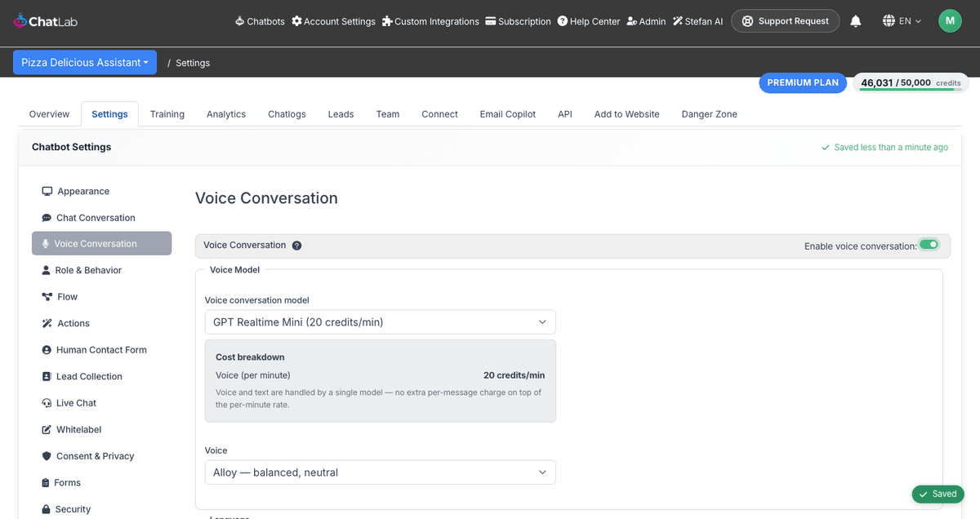This screenshot has width=980, height=519.
Task: Click the Chatbot Settings panel title
Action: 72,147
